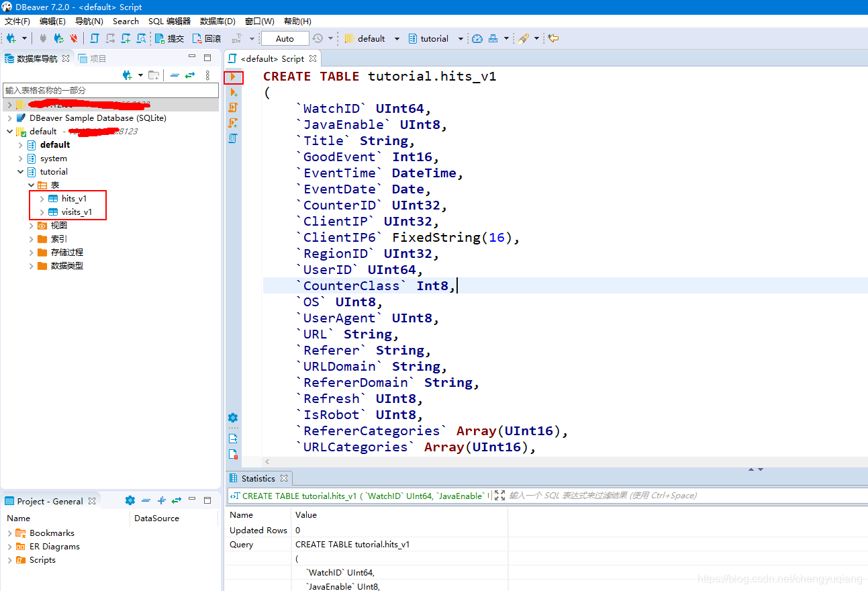This screenshot has width=868, height=591.
Task: Run the whole SQL script
Action: [233, 107]
